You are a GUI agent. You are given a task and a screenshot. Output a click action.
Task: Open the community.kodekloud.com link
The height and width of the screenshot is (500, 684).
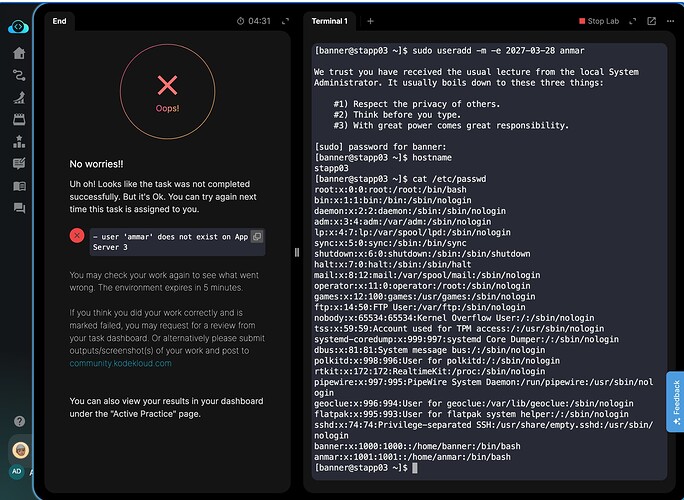pos(120,363)
